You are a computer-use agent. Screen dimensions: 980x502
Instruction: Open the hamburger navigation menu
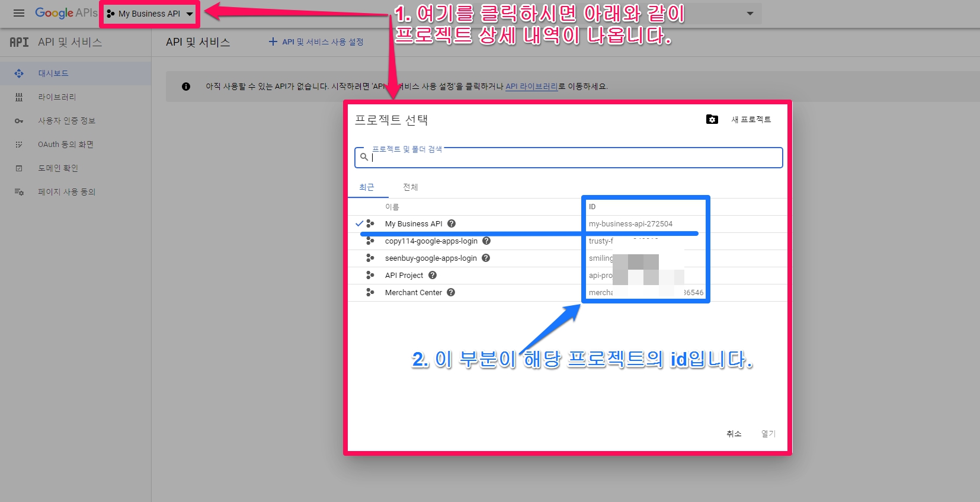click(x=19, y=13)
